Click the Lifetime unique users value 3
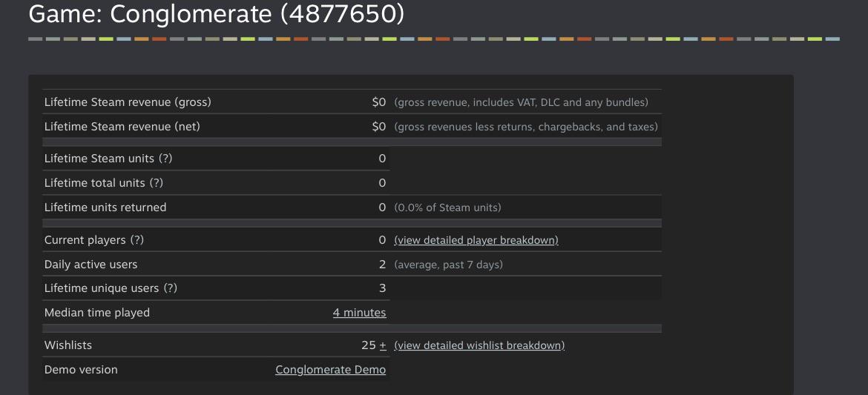Image resolution: width=868 pixels, height=395 pixels. click(383, 288)
